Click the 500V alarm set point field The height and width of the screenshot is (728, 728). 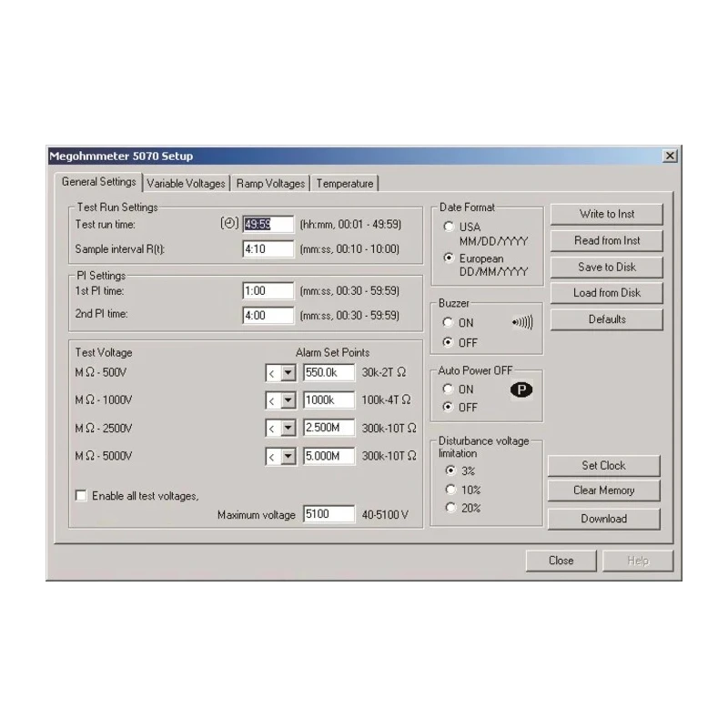click(329, 372)
